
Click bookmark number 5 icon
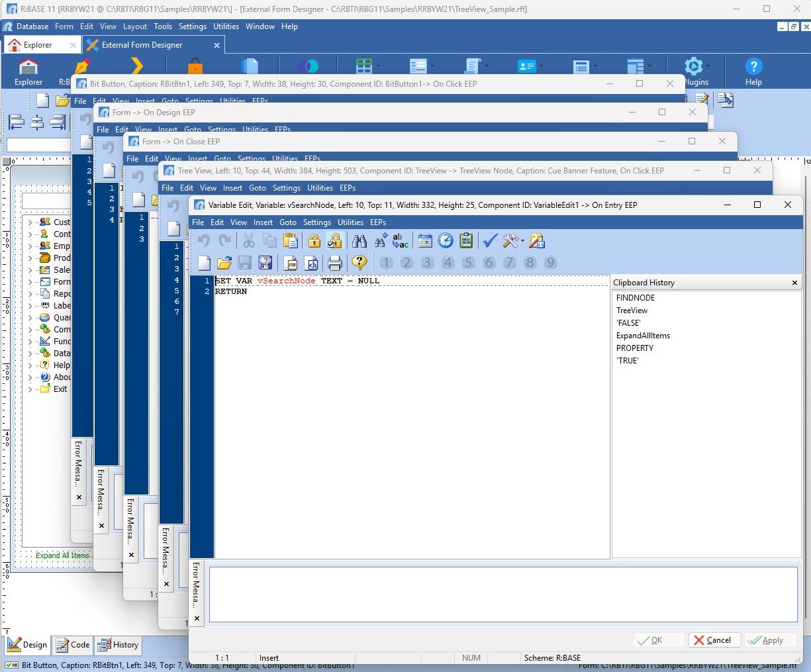(x=469, y=263)
